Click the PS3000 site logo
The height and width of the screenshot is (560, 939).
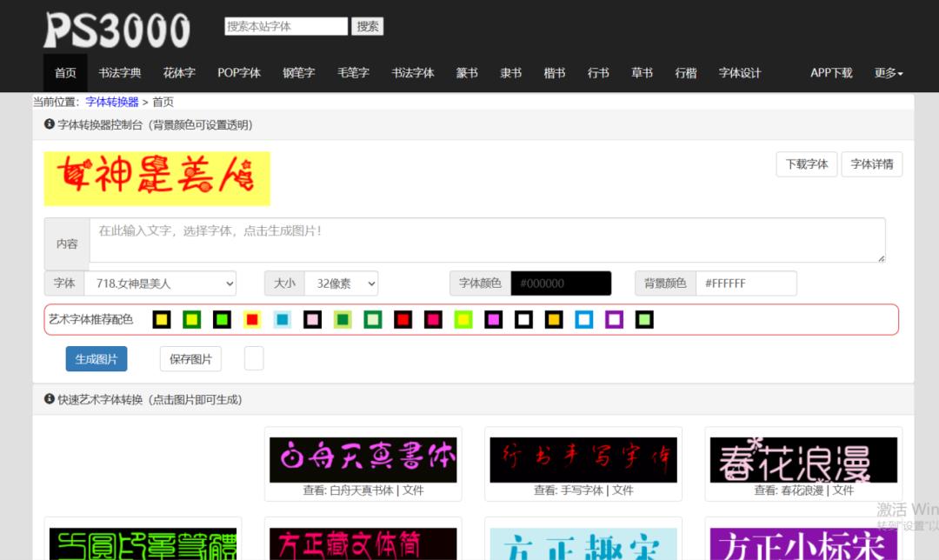click(117, 30)
